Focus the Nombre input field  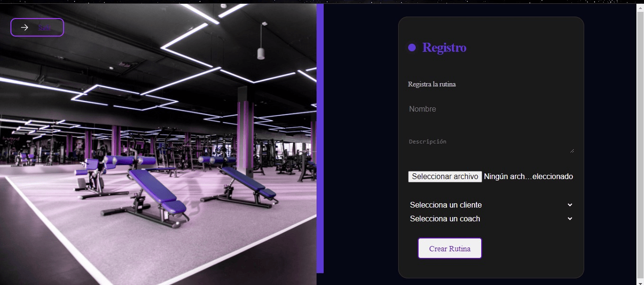click(x=491, y=109)
